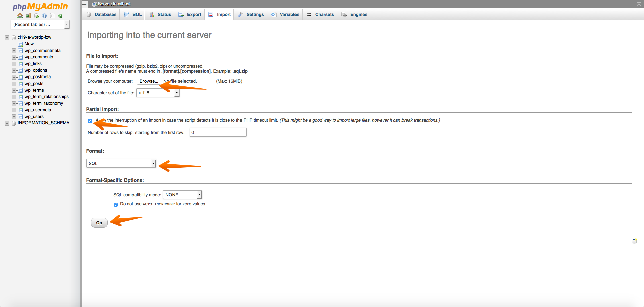This screenshot has height=307, width=644.
Task: Expand the wp_commentmeta table node
Action: [14, 51]
